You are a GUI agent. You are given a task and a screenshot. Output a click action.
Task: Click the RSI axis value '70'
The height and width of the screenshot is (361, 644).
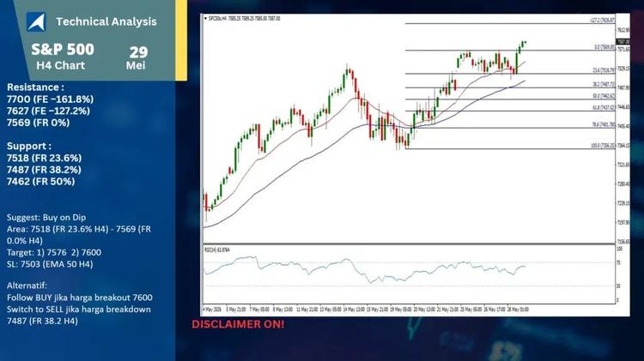coord(618,262)
